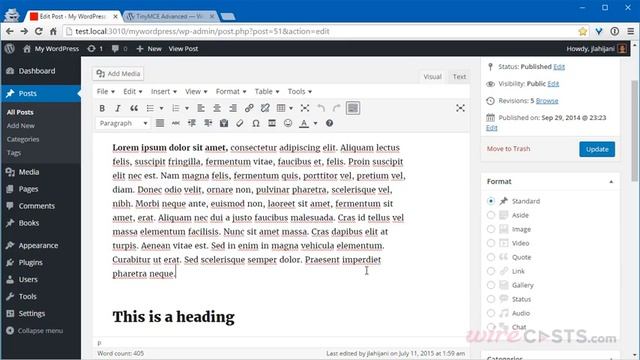Edit the post status
This screenshot has width=640, height=360.
point(559,67)
